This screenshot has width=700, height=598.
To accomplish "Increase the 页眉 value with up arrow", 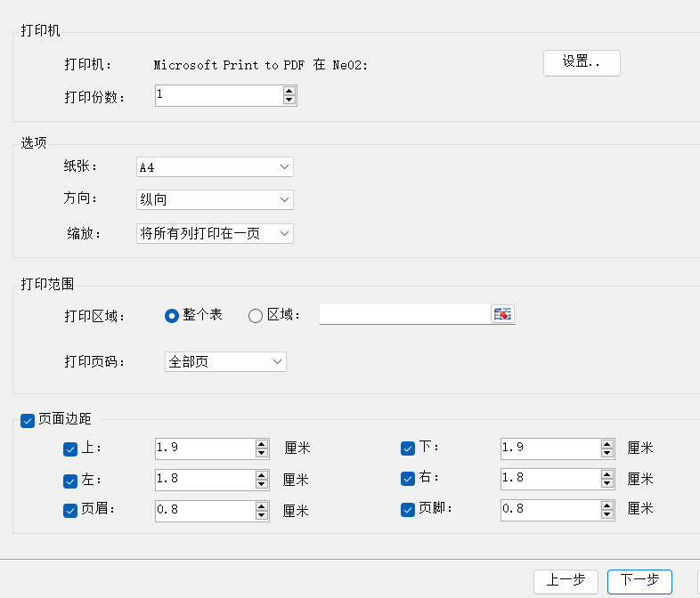I will (x=262, y=506).
